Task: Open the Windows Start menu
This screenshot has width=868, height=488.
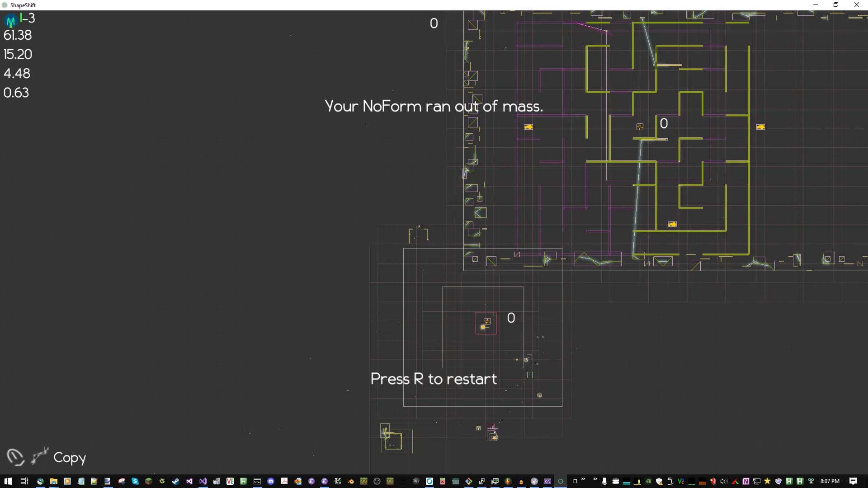Action: pos(8,481)
